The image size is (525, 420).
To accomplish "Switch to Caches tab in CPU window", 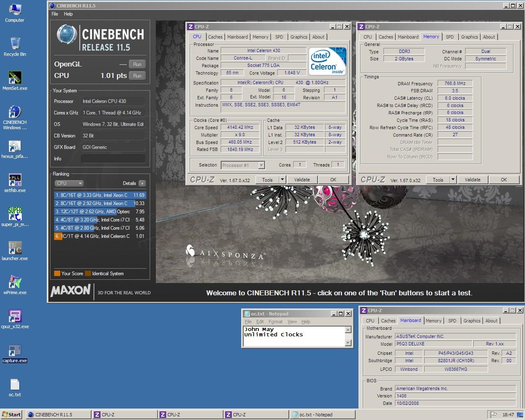I will [x=215, y=37].
